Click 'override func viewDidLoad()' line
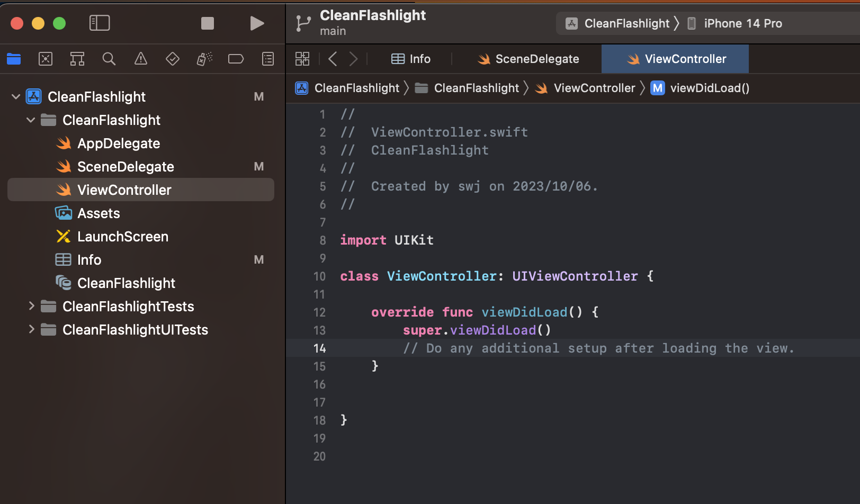The width and height of the screenshot is (860, 504). pos(485,312)
